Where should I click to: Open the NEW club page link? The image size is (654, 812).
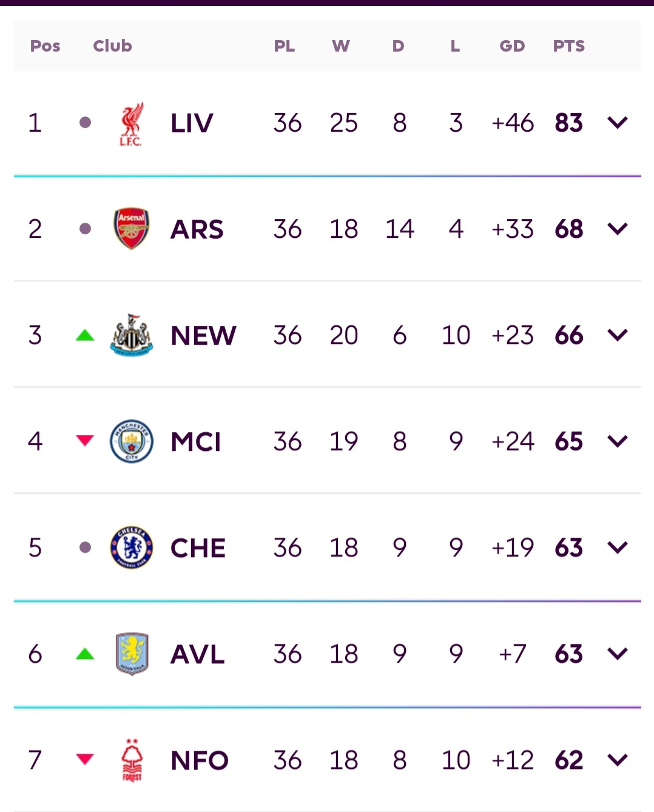[203, 334]
